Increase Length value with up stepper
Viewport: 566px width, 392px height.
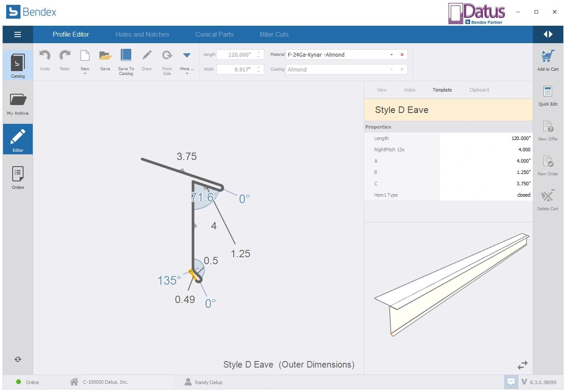click(259, 52)
